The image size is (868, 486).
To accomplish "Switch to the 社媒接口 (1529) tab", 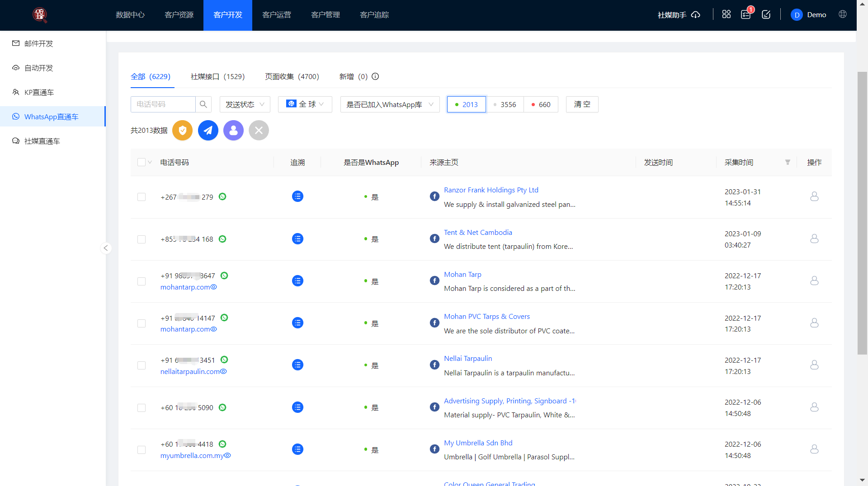I will [x=218, y=76].
